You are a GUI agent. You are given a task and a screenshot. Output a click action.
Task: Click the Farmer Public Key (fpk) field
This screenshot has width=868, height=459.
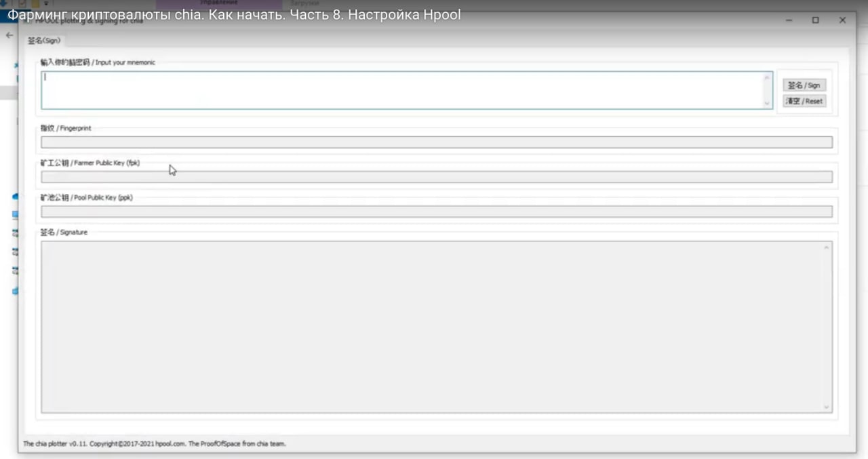coord(437,177)
